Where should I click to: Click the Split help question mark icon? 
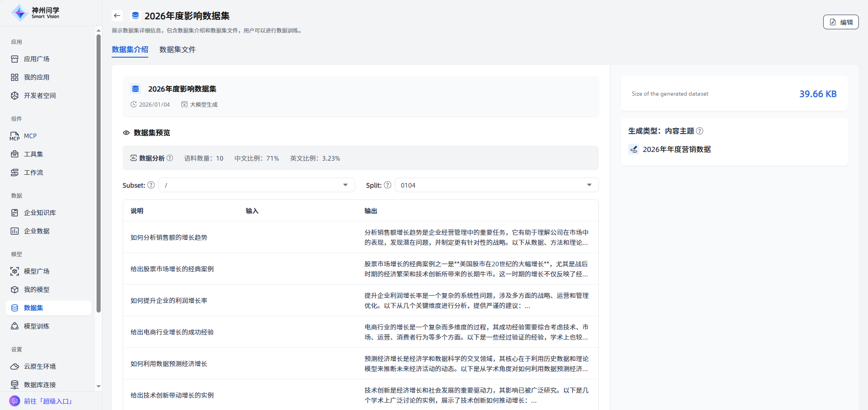(x=388, y=185)
